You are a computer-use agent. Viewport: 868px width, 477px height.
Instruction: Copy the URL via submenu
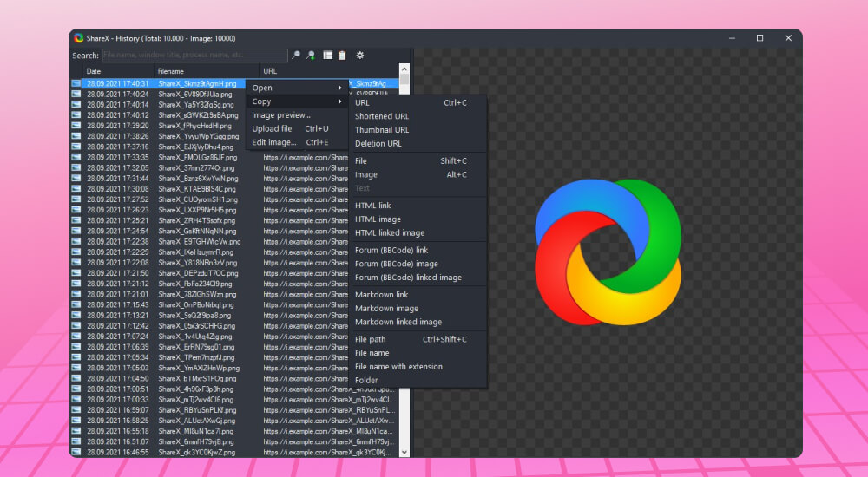coord(418,102)
